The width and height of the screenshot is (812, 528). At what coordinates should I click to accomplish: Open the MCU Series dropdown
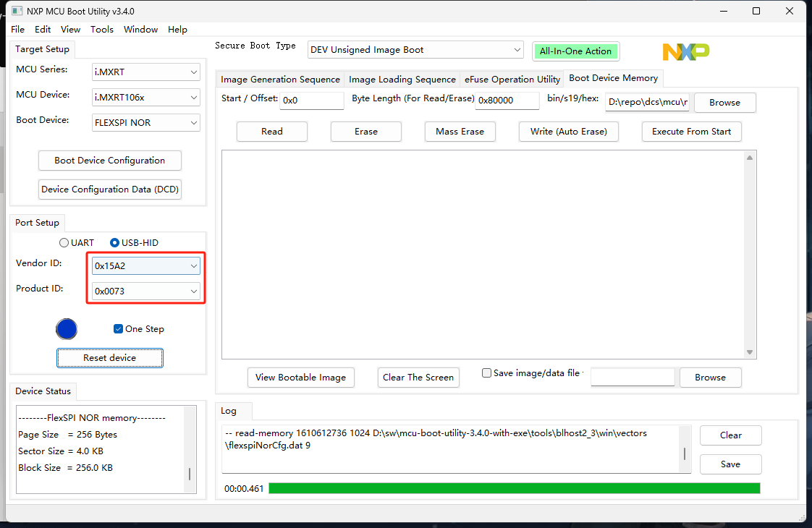click(x=145, y=72)
